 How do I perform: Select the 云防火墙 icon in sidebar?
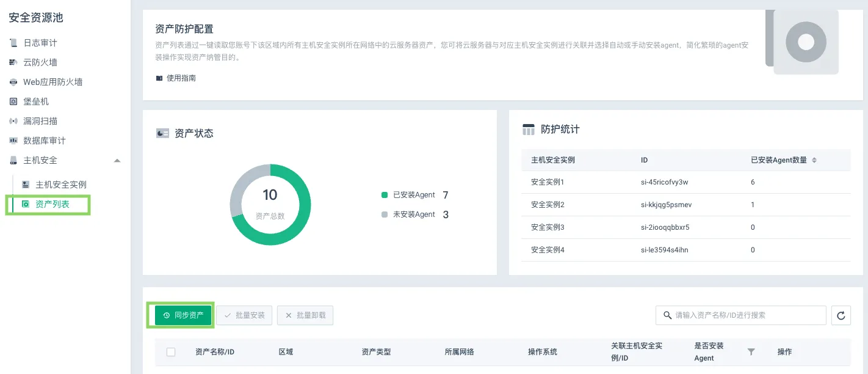[13, 62]
